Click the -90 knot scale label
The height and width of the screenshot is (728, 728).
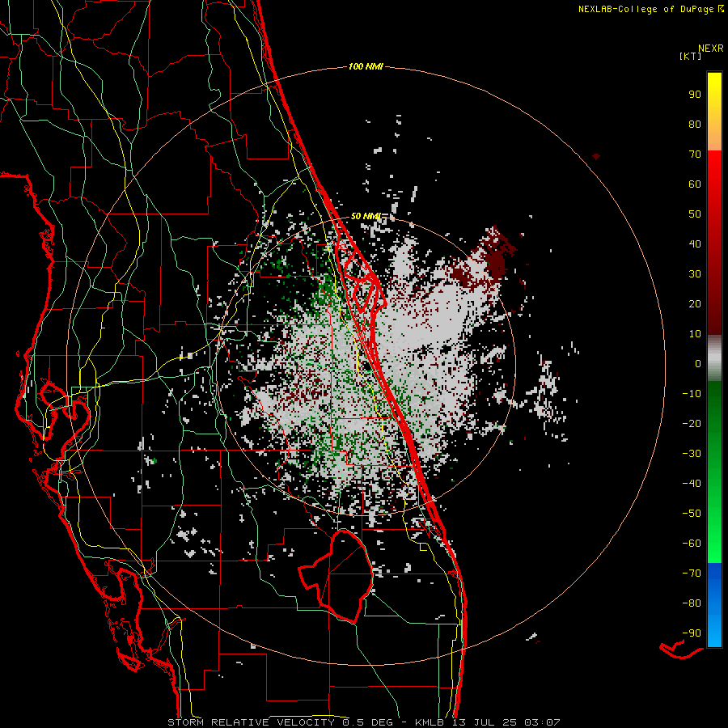[x=692, y=633]
